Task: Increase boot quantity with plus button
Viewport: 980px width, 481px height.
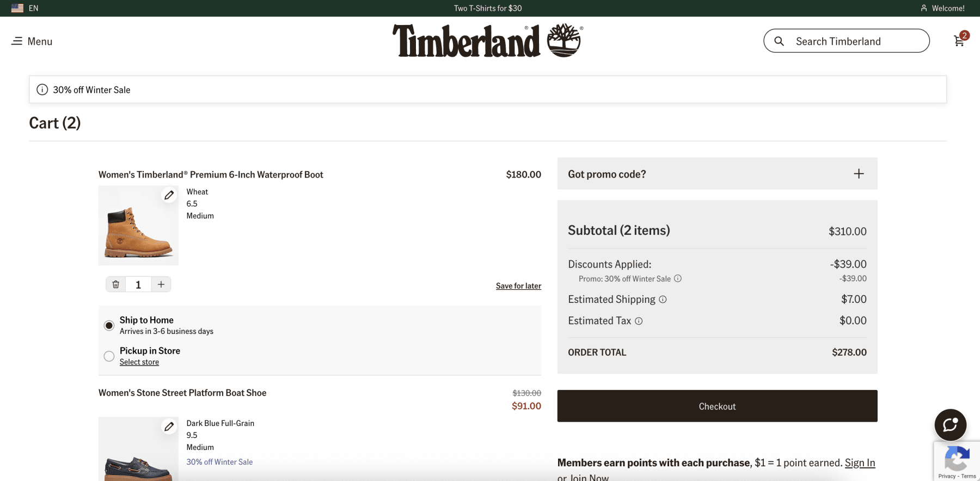Action: (x=161, y=284)
